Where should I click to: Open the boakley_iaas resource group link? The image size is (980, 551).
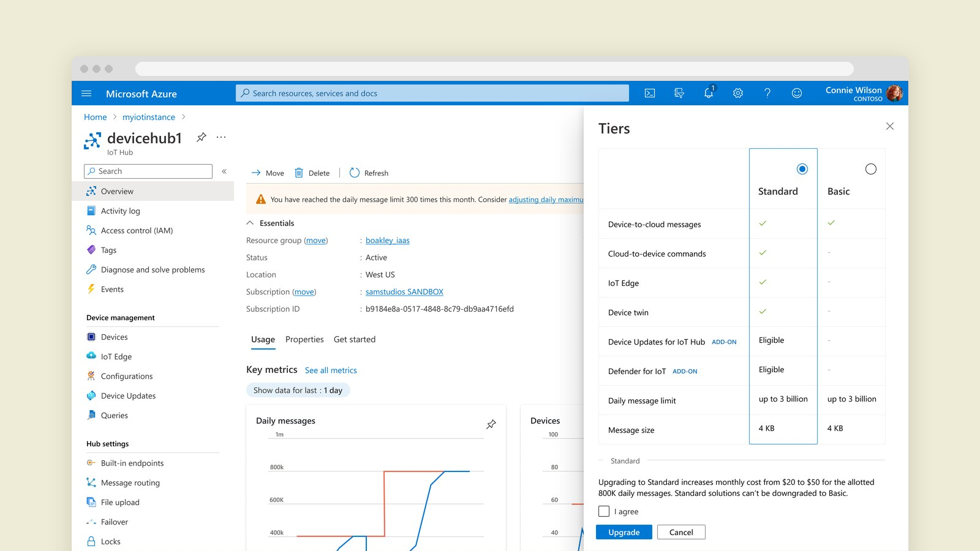(388, 241)
